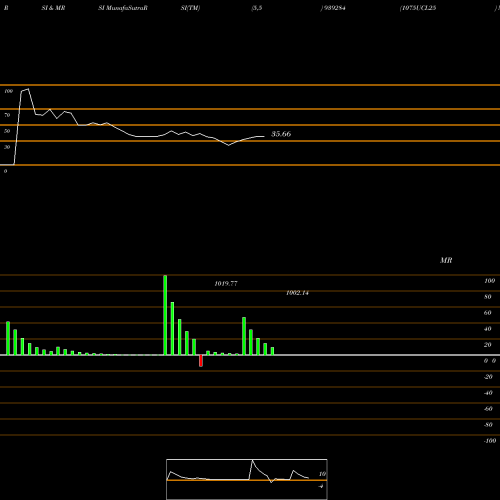Click the -40 label on MR right axis
Screen dimensions: 500x500
(488, 393)
